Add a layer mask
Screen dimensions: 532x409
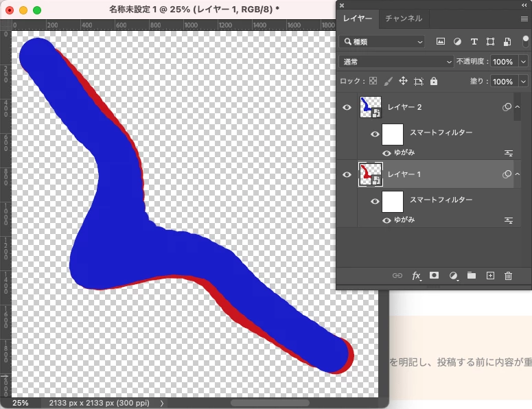[x=434, y=275]
